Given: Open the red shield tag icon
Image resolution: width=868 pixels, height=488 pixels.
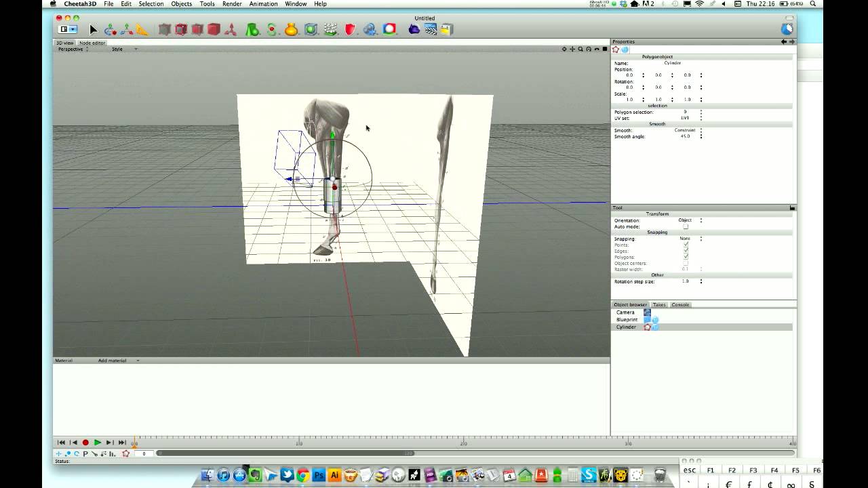Looking at the screenshot, I should 351,30.
